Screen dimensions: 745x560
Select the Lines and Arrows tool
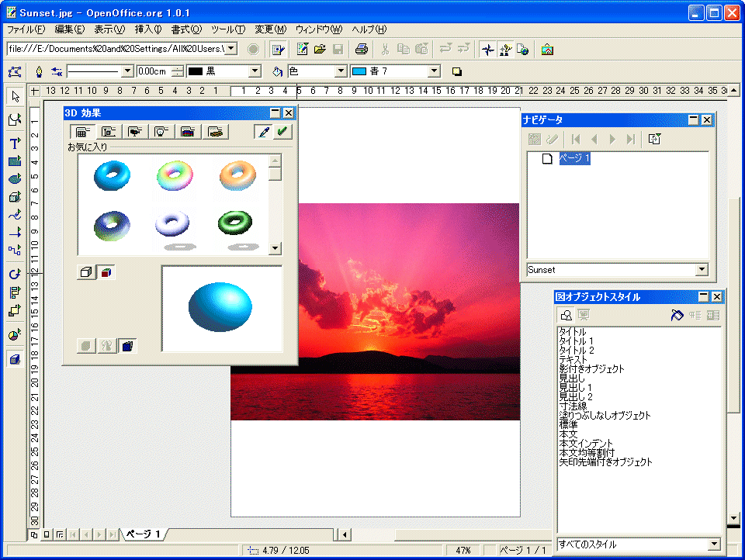click(16, 232)
